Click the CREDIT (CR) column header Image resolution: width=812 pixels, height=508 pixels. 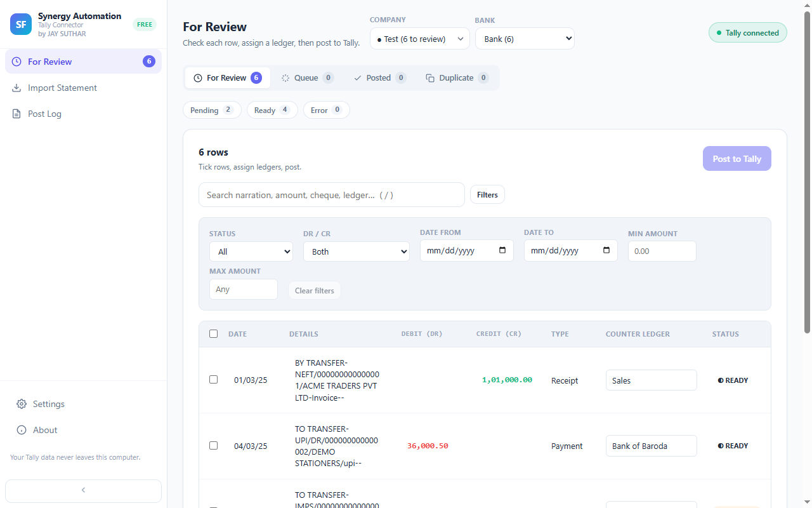(499, 334)
